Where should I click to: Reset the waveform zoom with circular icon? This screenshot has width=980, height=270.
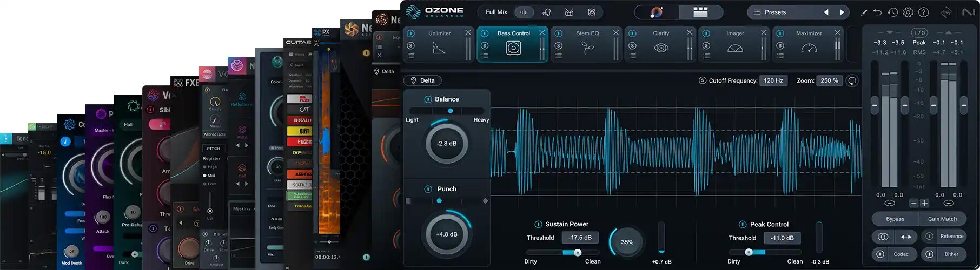852,80
